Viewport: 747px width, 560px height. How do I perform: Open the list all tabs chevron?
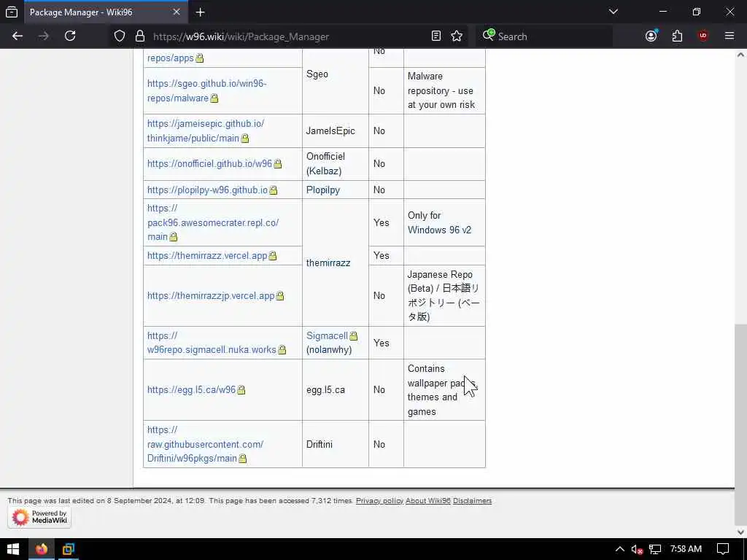pyautogui.click(x=614, y=12)
